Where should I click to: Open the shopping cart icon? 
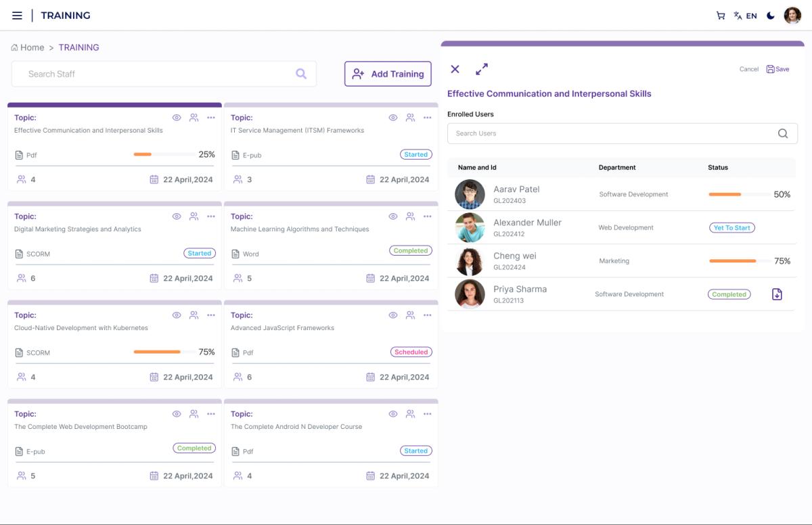point(721,16)
